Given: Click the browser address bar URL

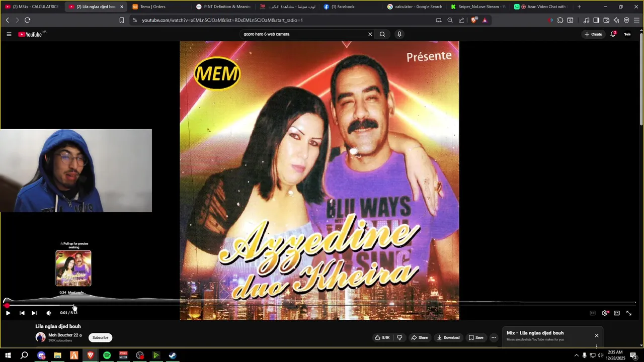Looking at the screenshot, I should point(222,20).
